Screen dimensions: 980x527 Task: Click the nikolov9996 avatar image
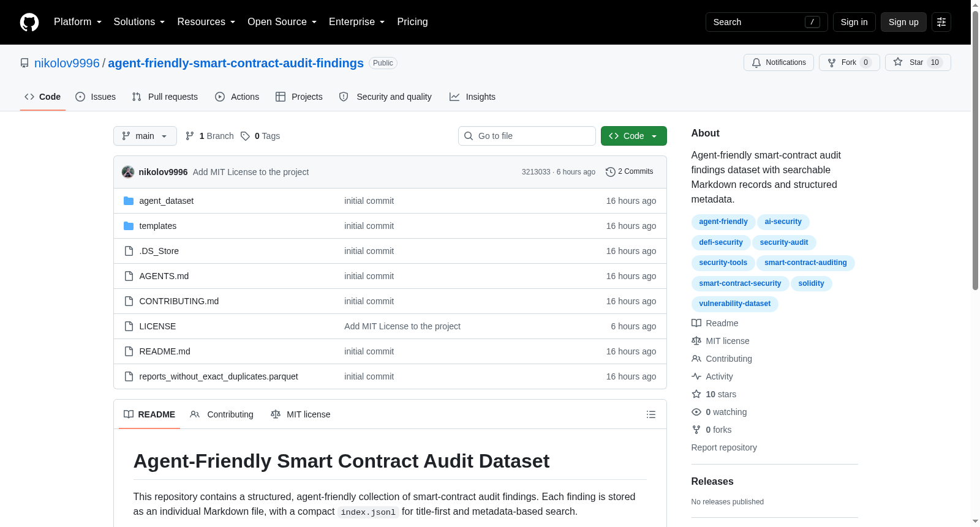[128, 172]
